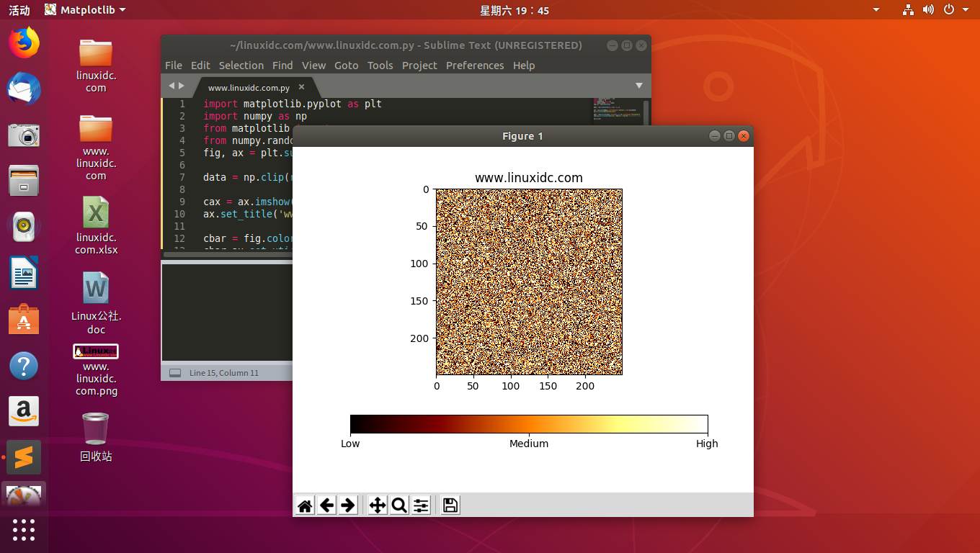The width and height of the screenshot is (980, 553).
Task: Click the colorbar gradient in Figure 1
Action: click(x=529, y=424)
